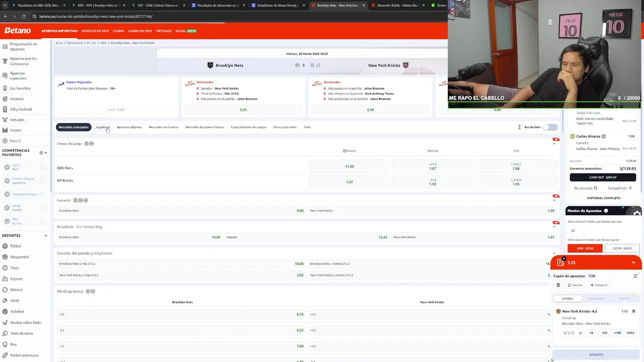
Task: Click the APUESTA button
Action: pos(596,354)
